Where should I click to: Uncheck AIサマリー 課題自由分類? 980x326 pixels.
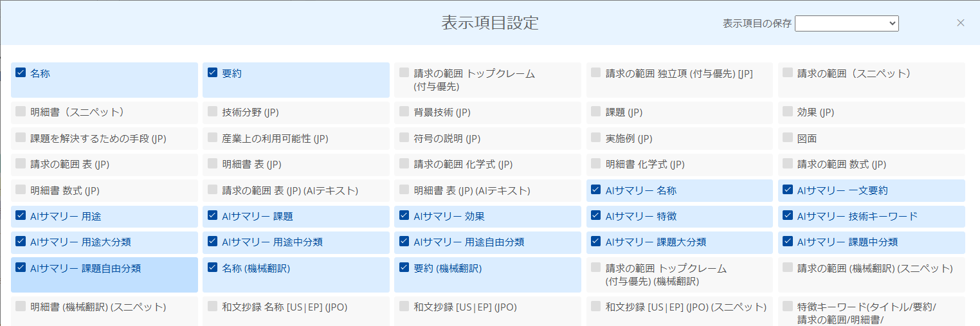[x=21, y=267]
